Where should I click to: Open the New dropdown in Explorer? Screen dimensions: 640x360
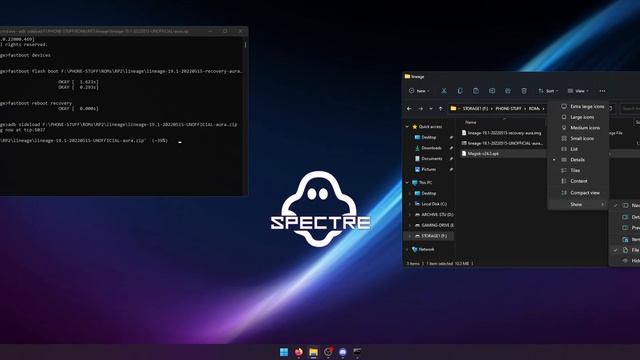pyautogui.click(x=419, y=91)
